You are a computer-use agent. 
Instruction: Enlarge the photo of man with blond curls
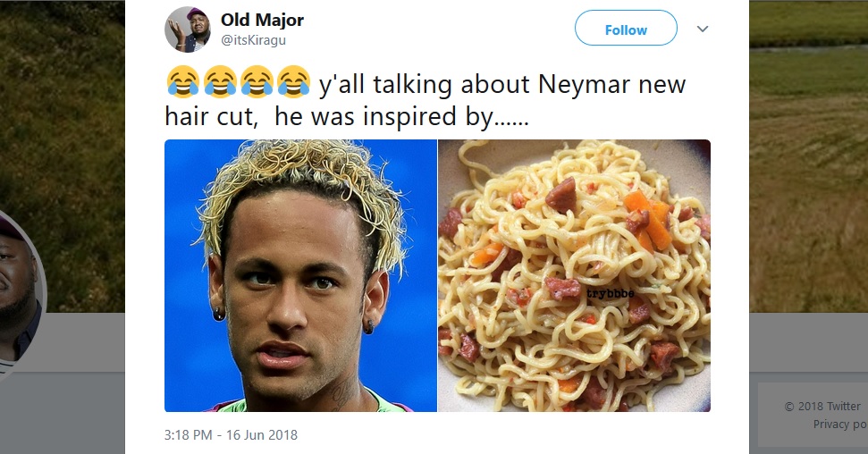click(300, 276)
